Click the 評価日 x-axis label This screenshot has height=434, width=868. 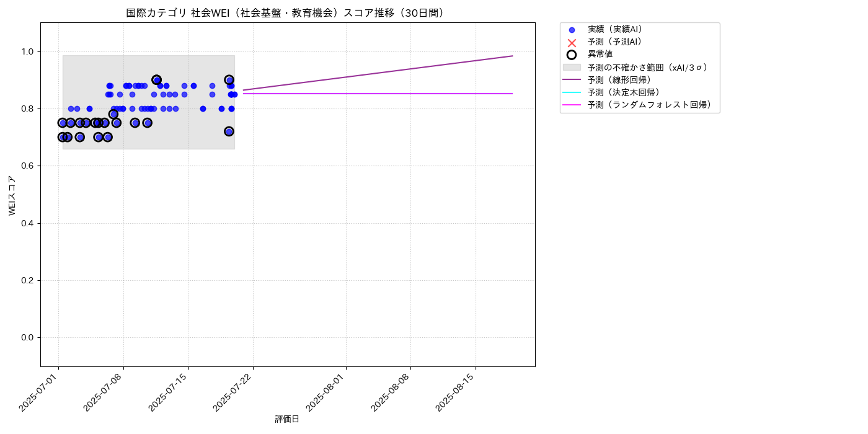pyautogui.click(x=287, y=419)
